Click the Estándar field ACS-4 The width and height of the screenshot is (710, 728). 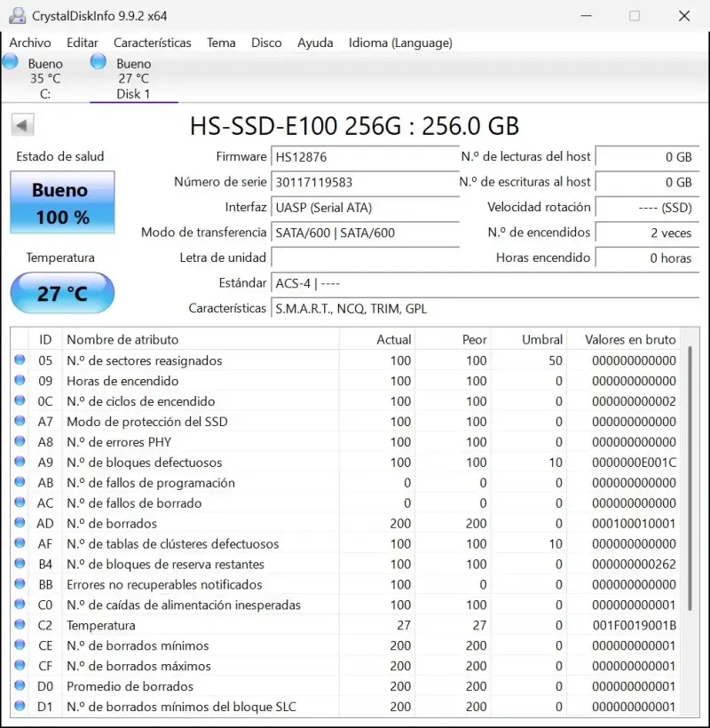(485, 283)
